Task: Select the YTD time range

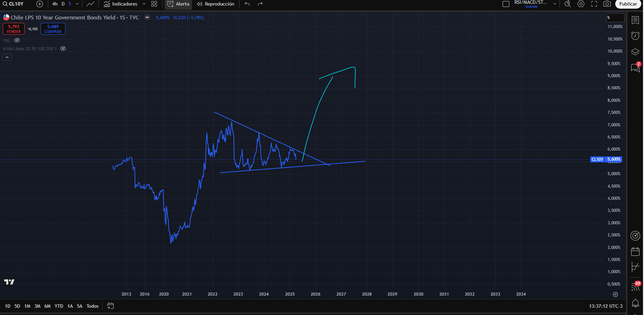Action: pyautogui.click(x=59, y=306)
